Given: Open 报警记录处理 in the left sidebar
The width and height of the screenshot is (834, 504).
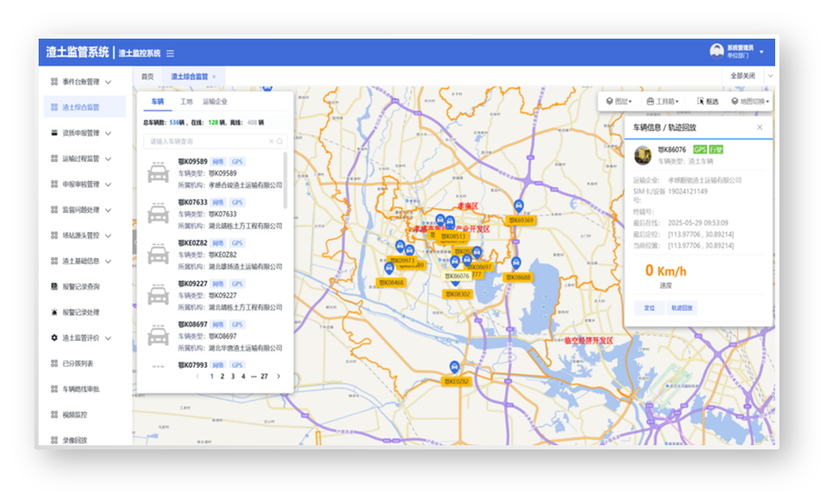Looking at the screenshot, I should 81,312.
